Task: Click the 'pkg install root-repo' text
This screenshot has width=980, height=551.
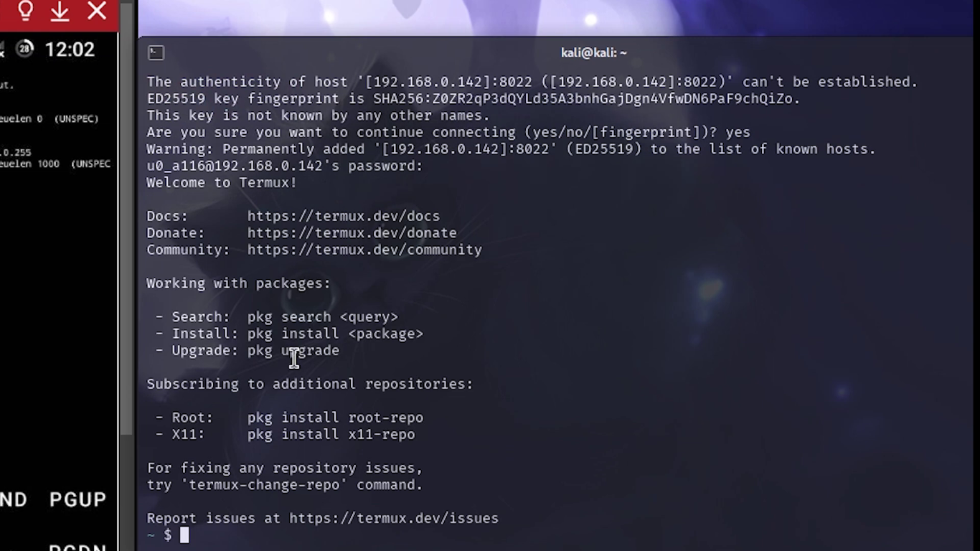Action: [335, 418]
